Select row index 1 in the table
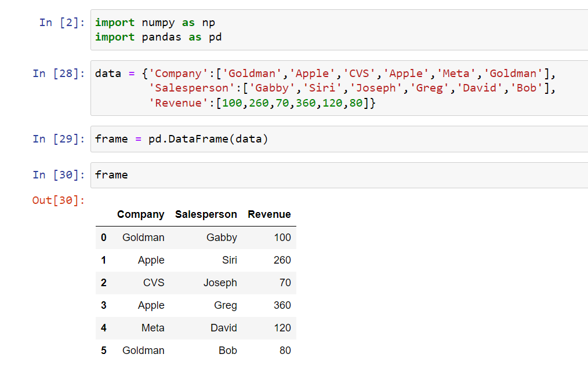 pos(103,260)
